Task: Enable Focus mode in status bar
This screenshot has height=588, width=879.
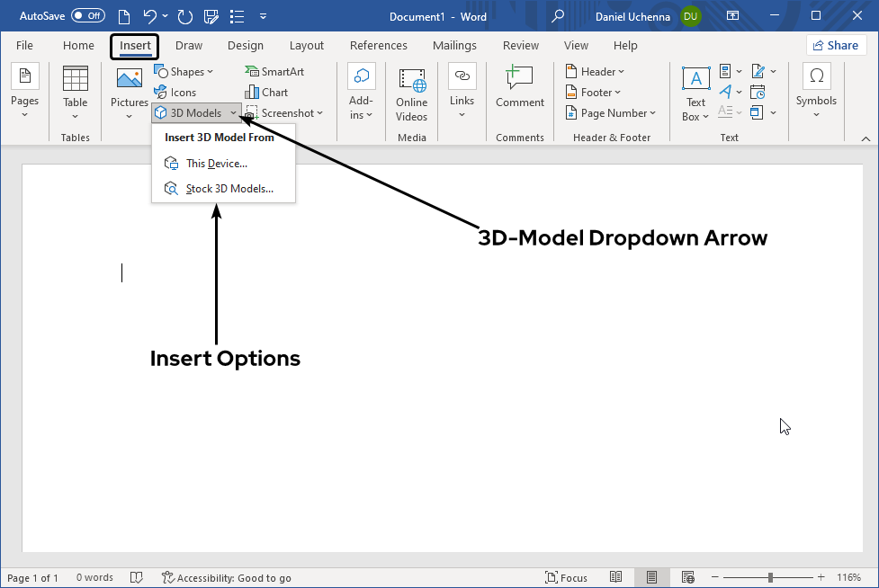Action: coord(566,578)
